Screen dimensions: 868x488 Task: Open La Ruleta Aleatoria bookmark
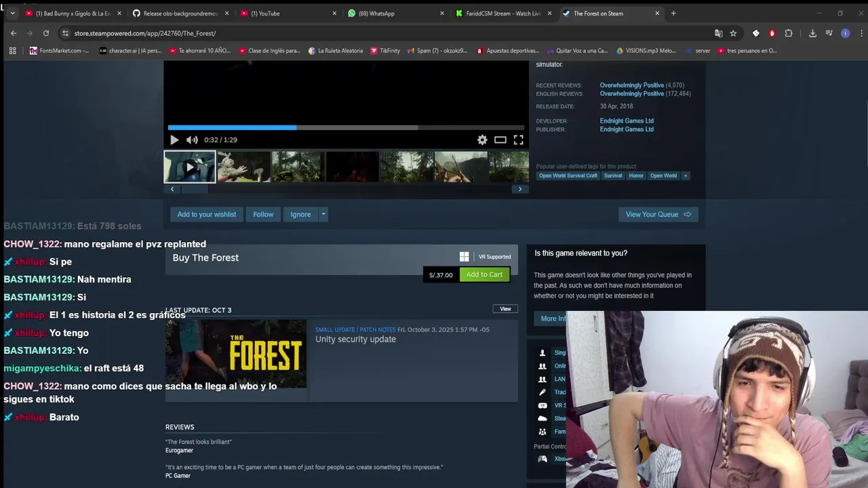pyautogui.click(x=335, y=51)
